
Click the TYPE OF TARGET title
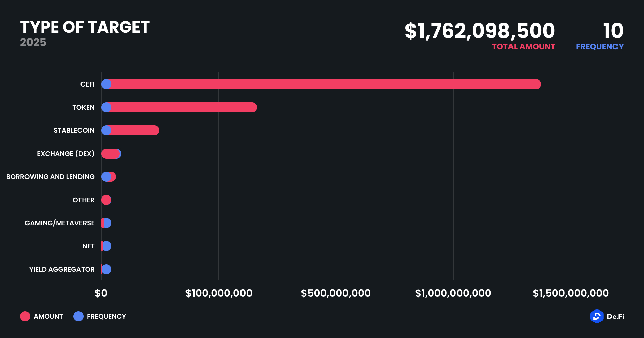point(85,27)
